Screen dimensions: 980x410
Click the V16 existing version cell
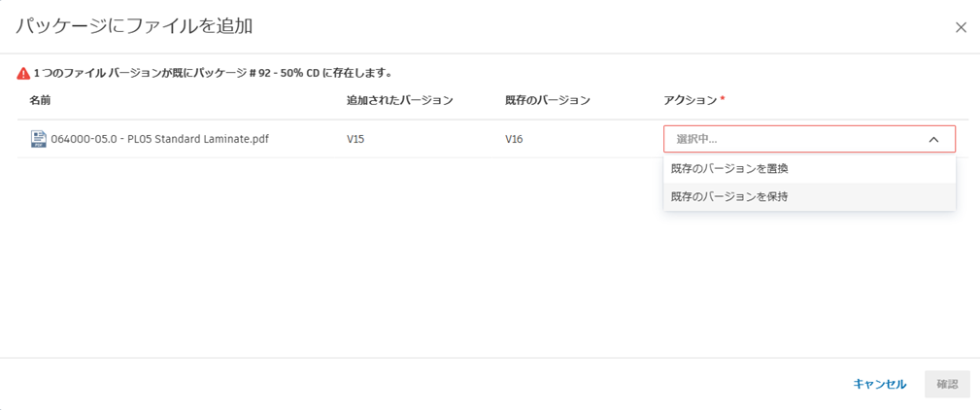[515, 139]
